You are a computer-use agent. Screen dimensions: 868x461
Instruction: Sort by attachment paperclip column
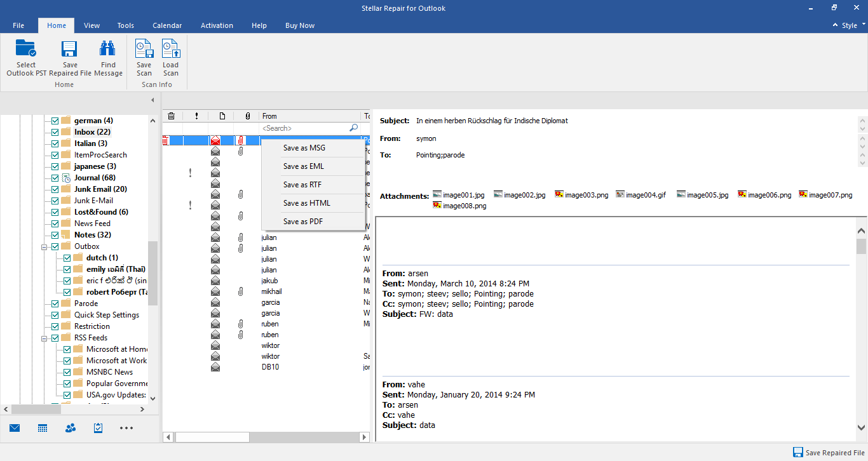click(247, 116)
